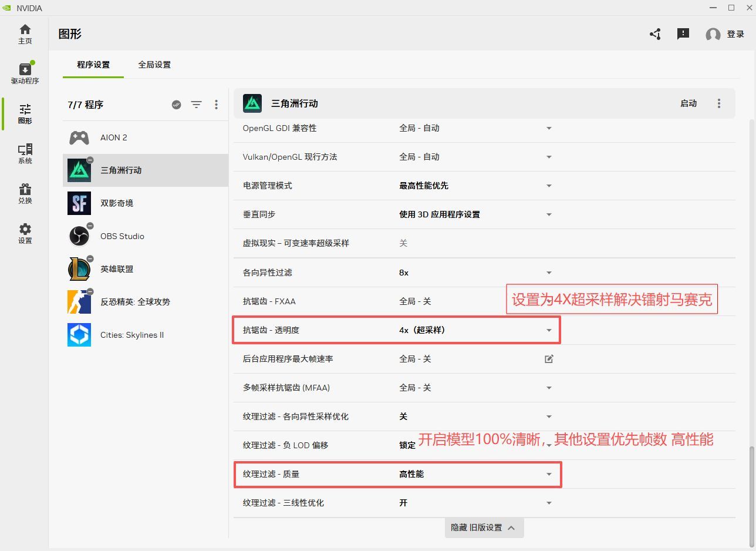The width and height of the screenshot is (756, 551).
Task: Click 登录 to sign in
Action: click(735, 35)
